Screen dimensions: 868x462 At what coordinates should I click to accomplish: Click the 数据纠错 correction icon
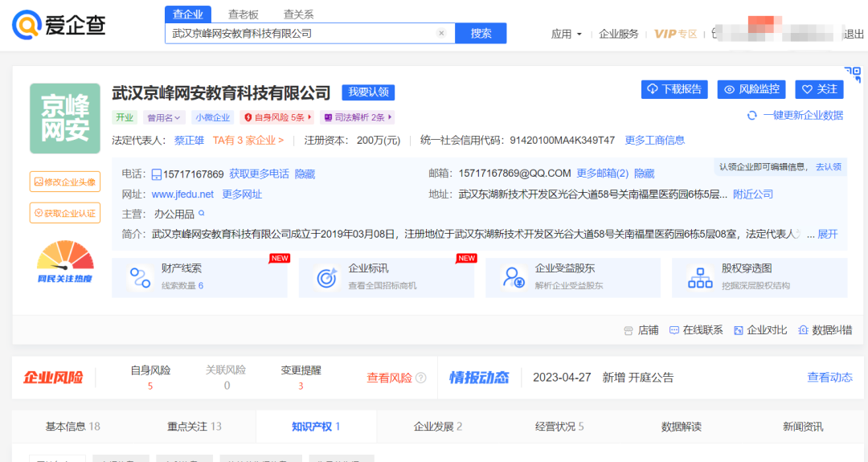803,330
